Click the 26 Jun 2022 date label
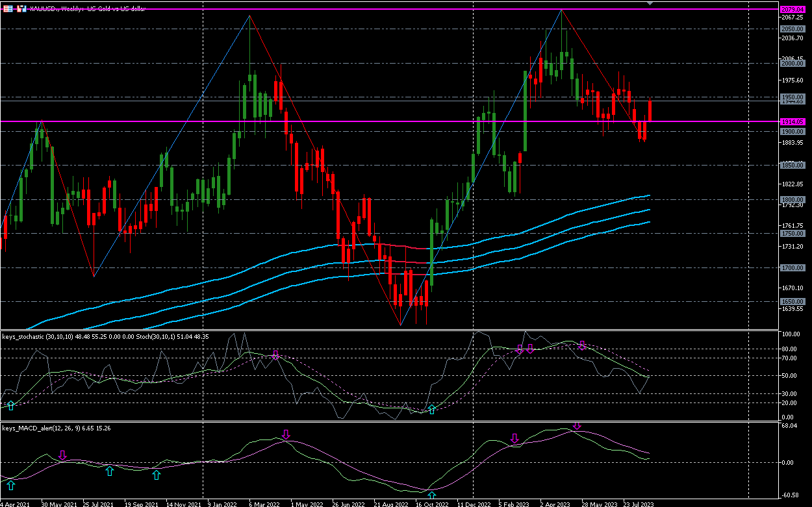This screenshot has height=507, width=812. 347,503
